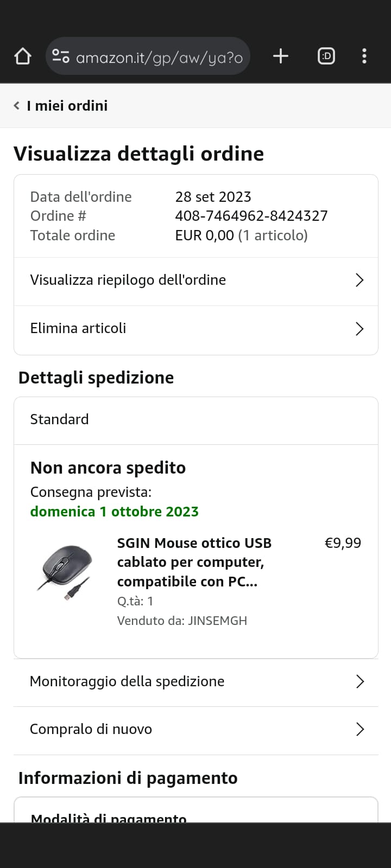The height and width of the screenshot is (868, 391).
Task: Tap chevron next to Compralo di nuovo
Action: [x=360, y=729]
